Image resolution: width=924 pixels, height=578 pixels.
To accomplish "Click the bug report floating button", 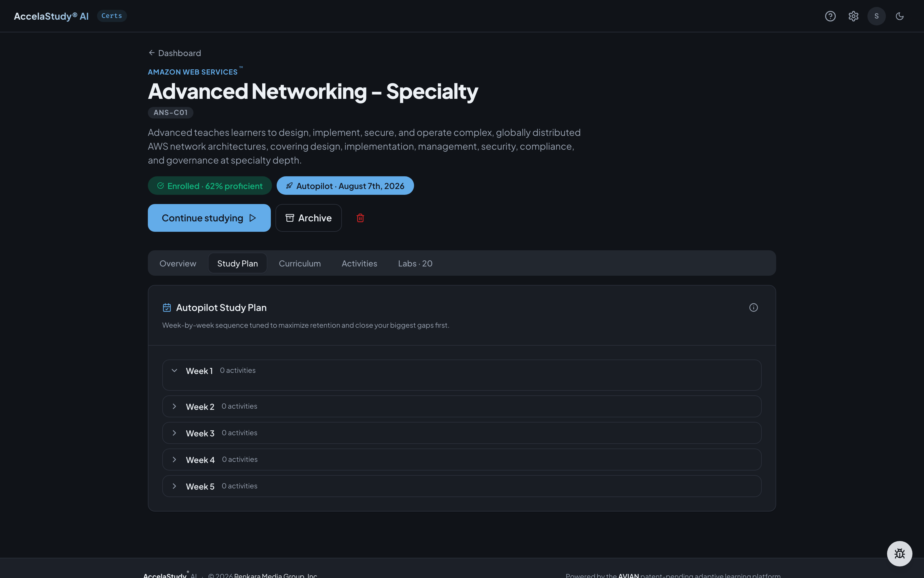I will (899, 553).
